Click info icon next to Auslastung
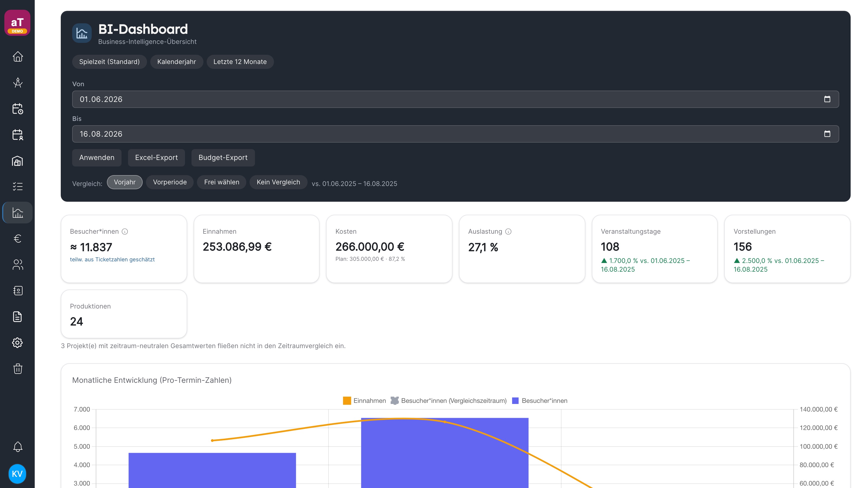Viewport: 868px width, 488px height. tap(508, 231)
